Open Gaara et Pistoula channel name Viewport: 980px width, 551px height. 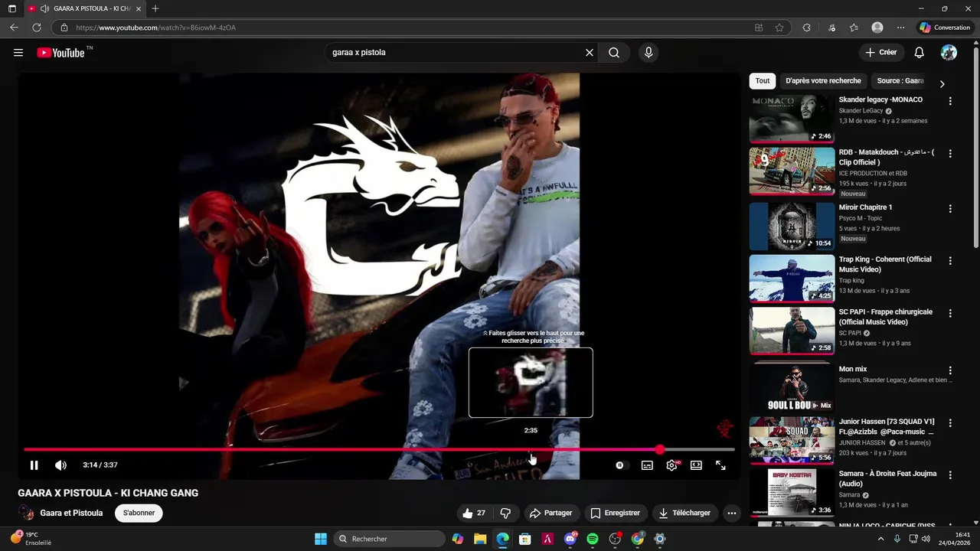pos(71,513)
